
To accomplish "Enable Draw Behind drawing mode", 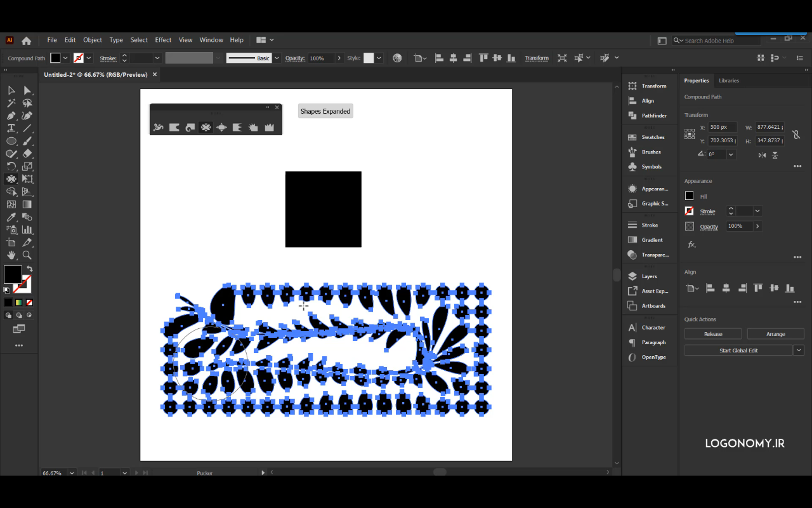I will [19, 315].
